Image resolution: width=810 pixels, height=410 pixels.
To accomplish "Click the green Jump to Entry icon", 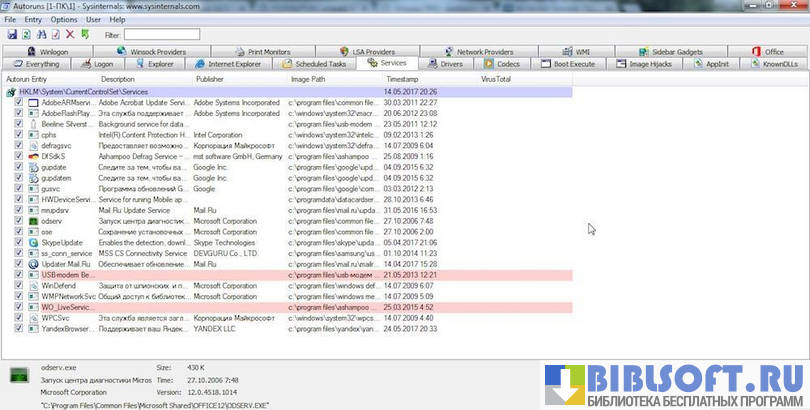I will [85, 34].
